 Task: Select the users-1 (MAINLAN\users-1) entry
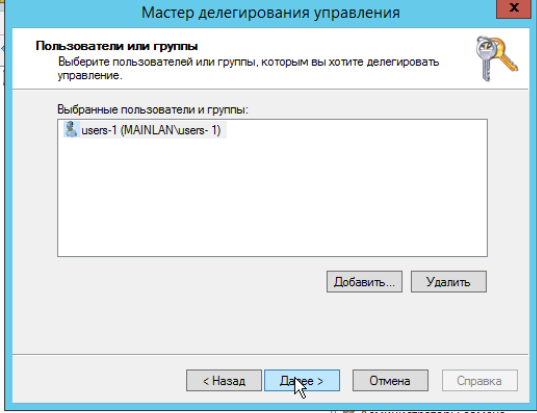coord(145,129)
